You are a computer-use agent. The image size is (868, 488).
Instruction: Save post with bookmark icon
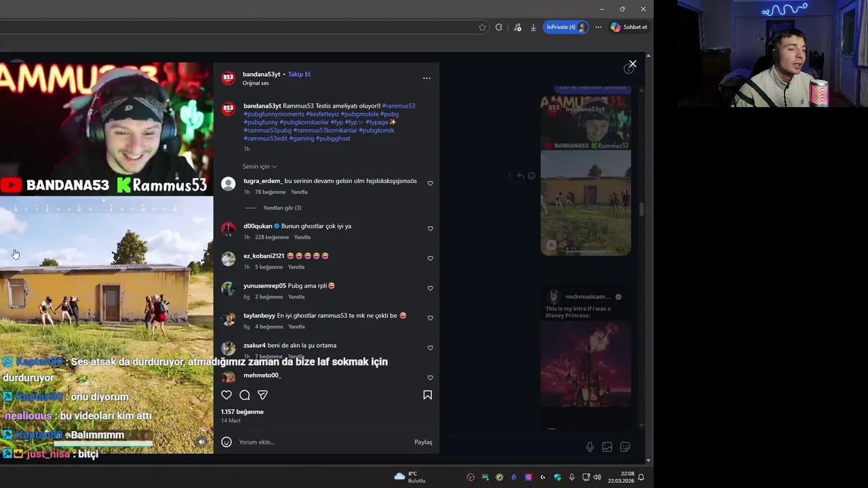[x=428, y=395]
